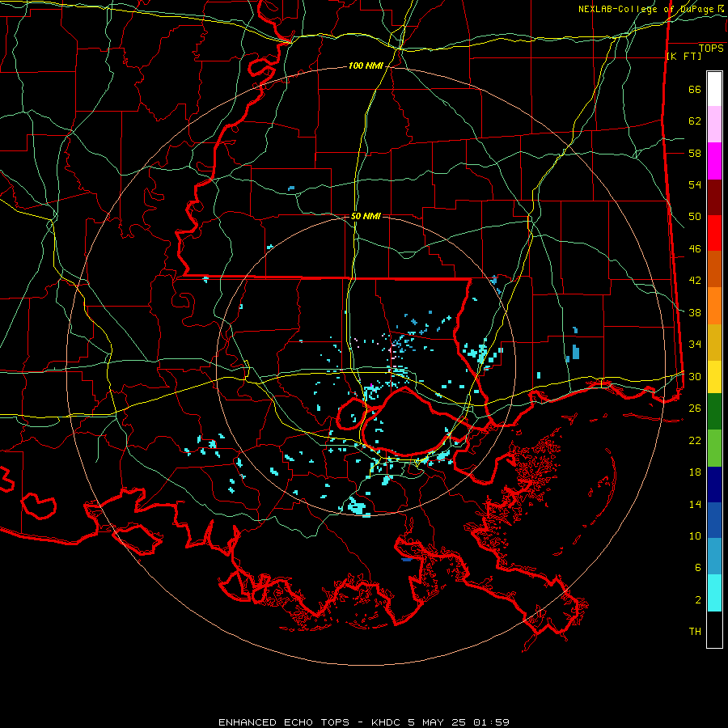Viewport: 728px width, 728px height.
Task: Click the legend value "30"
Action: [x=695, y=376]
